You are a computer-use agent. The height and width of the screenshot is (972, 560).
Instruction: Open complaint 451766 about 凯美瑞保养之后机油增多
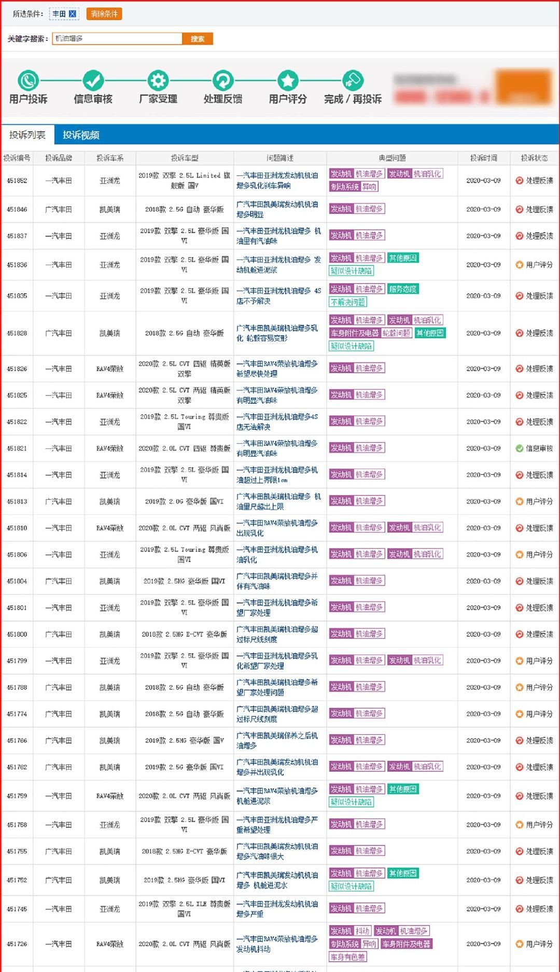pos(277,741)
